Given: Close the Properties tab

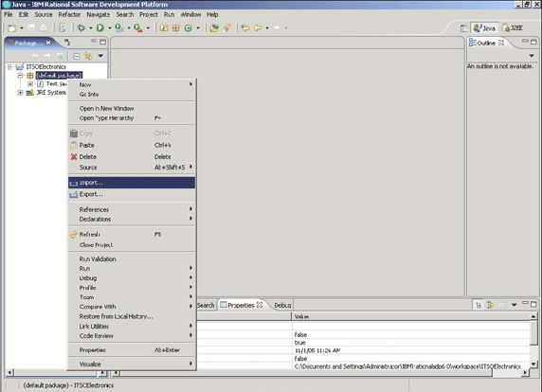Looking at the screenshot, I should (260, 305).
